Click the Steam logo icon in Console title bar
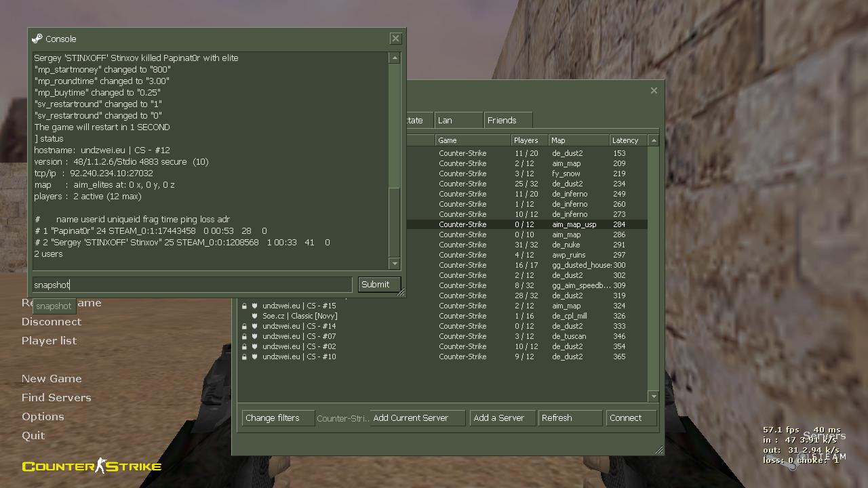This screenshot has width=868, height=488. pyautogui.click(x=37, y=39)
